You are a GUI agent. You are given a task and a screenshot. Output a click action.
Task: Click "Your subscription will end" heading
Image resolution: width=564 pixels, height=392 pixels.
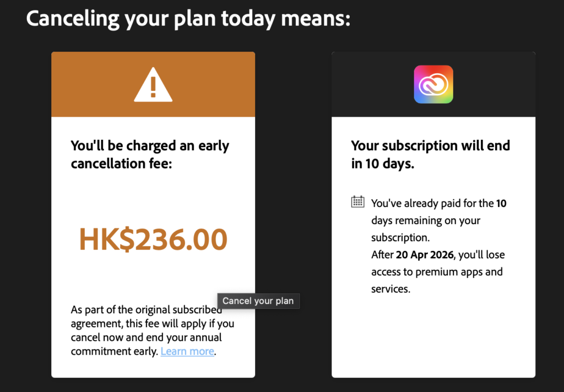pos(431,146)
